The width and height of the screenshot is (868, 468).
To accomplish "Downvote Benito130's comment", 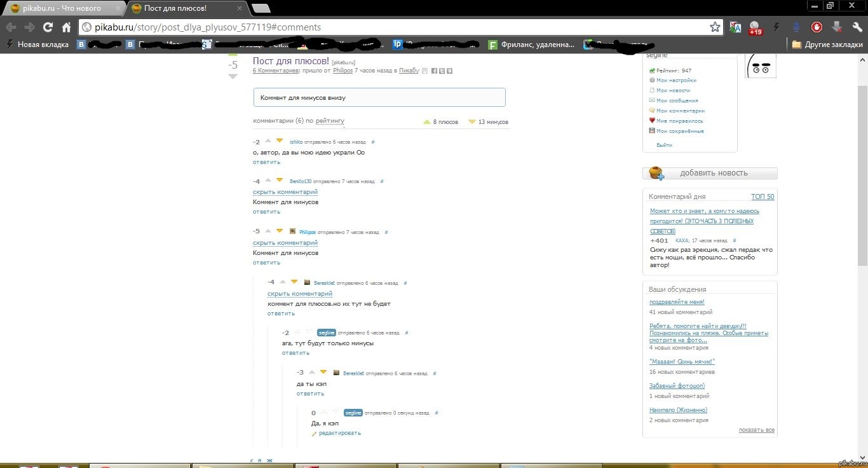I will (279, 180).
